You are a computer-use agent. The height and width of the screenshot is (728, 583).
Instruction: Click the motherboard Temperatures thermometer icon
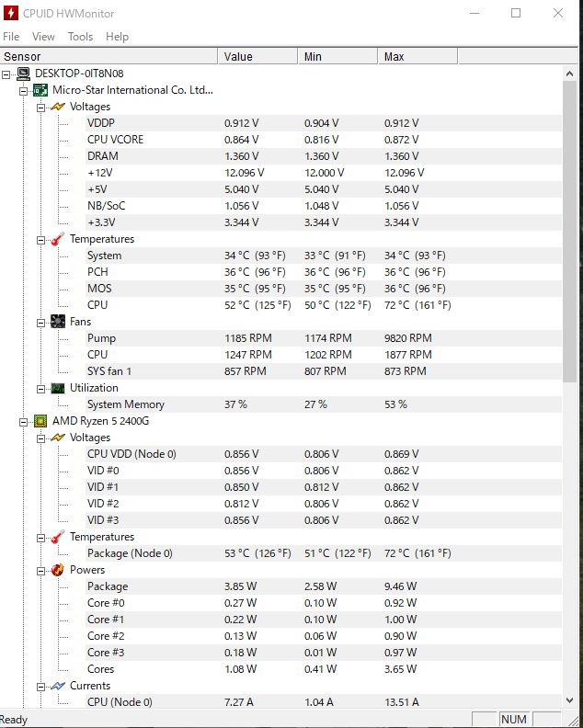(58, 239)
